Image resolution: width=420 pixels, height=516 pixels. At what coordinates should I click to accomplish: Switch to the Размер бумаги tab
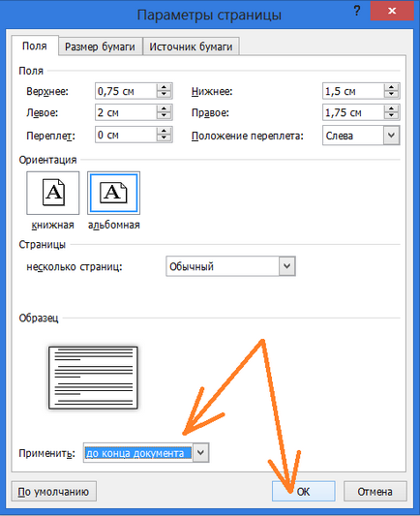tap(100, 46)
